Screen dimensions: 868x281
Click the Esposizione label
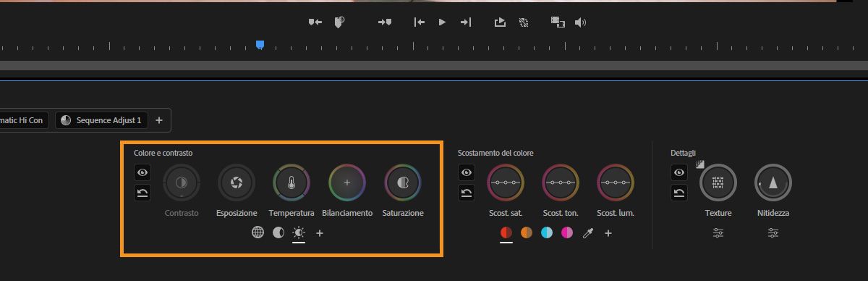[x=237, y=213]
